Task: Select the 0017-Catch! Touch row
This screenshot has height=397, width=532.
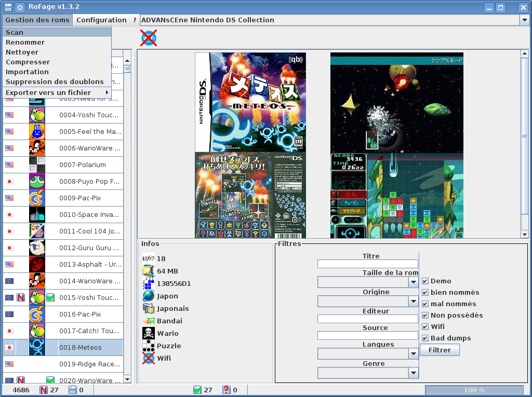Action: point(63,331)
